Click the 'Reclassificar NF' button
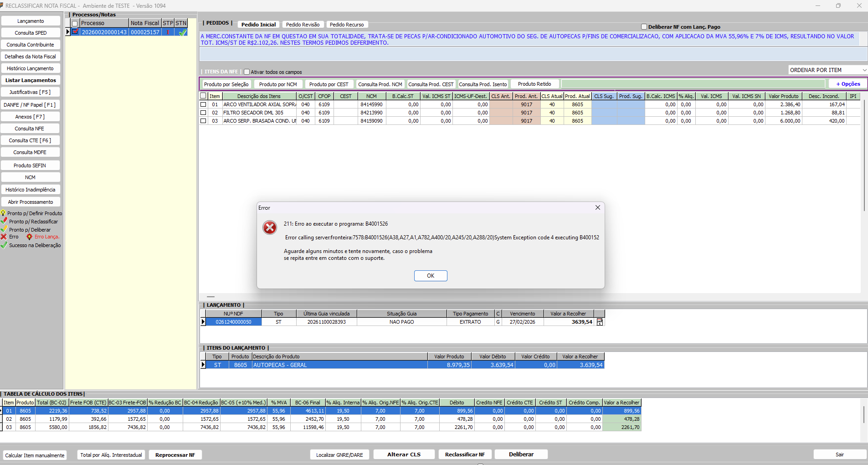Image resolution: width=868 pixels, height=465 pixels. point(465,455)
